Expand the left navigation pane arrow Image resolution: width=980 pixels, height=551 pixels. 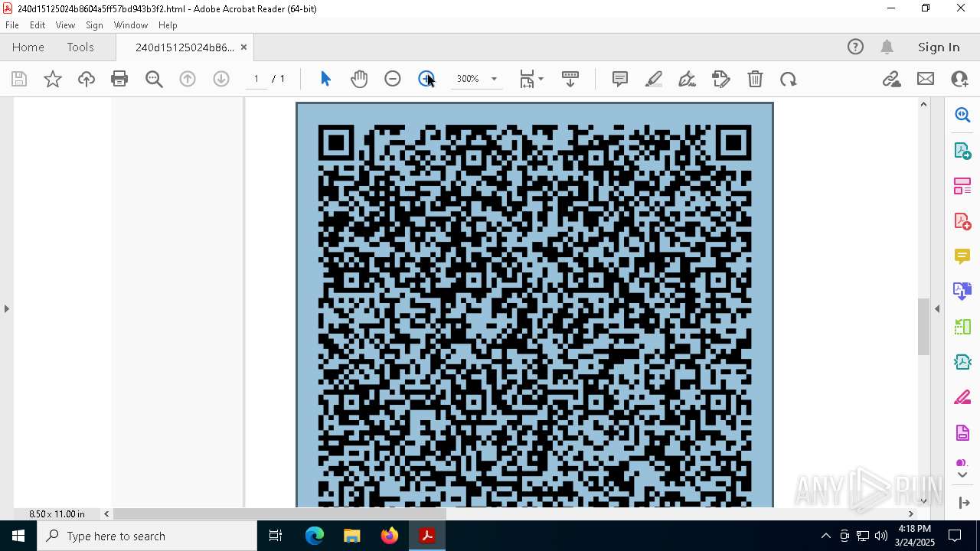tap(7, 308)
